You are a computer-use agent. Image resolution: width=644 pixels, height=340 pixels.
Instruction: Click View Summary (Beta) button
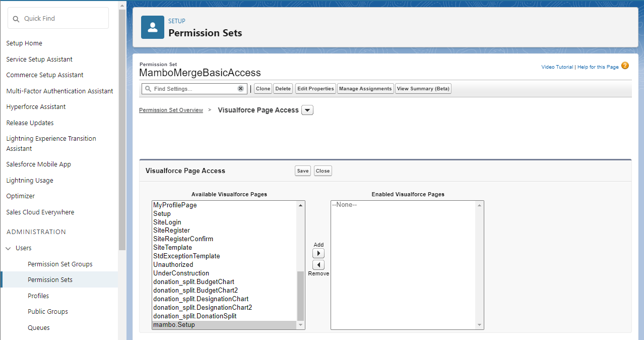click(423, 89)
